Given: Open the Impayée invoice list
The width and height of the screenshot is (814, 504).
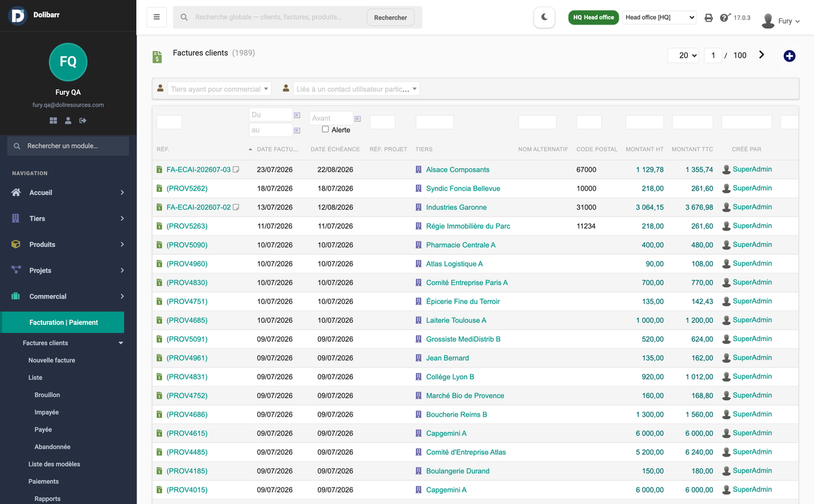Looking at the screenshot, I should [x=47, y=412].
